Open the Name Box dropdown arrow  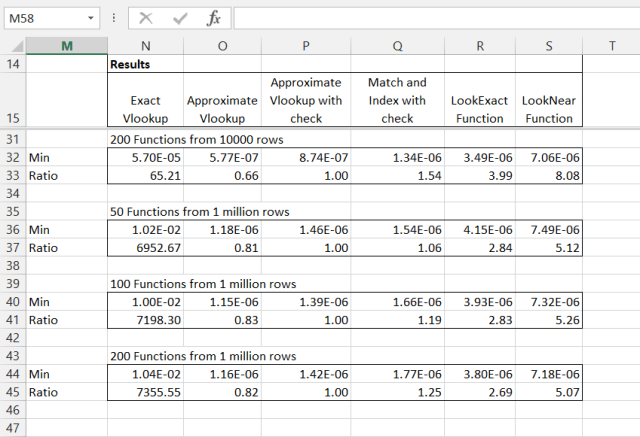coord(91,18)
